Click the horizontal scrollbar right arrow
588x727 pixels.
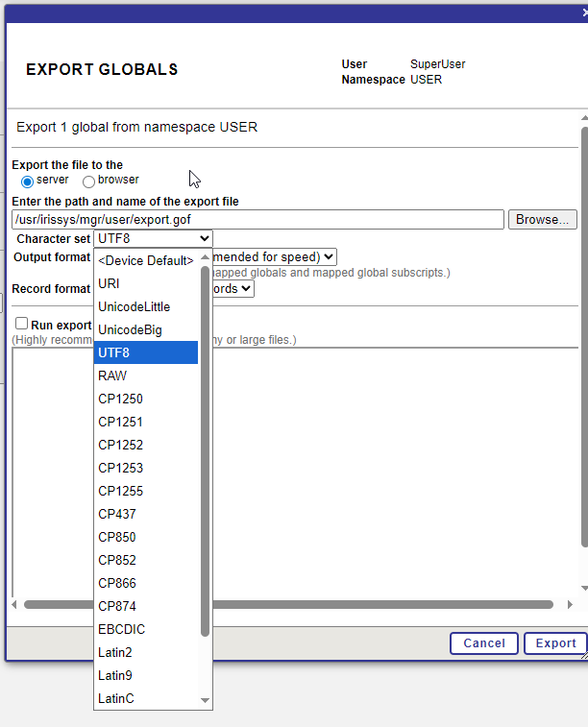tap(570, 605)
